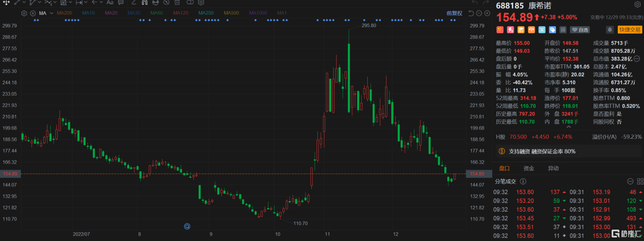Open the tick trades more options icon
Image resolution: width=644 pixels, height=241 pixels.
(x=630, y=181)
